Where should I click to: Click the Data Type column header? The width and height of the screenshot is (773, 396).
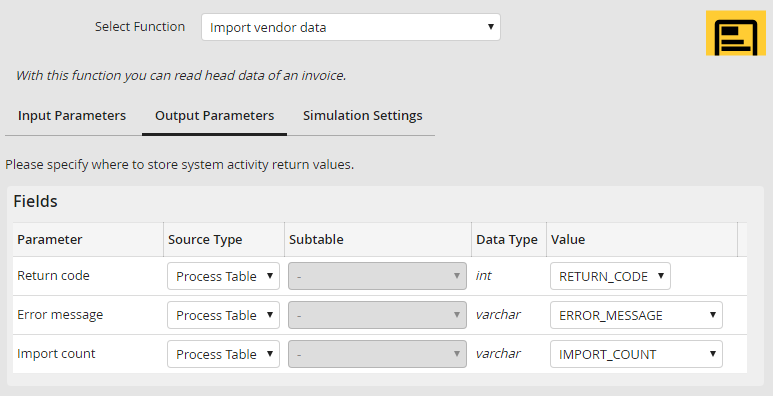point(509,240)
